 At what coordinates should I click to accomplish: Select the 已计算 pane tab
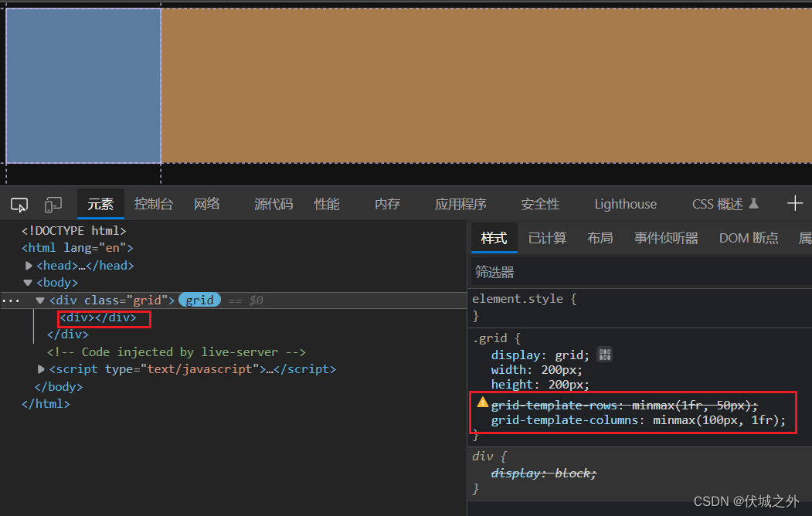547,238
